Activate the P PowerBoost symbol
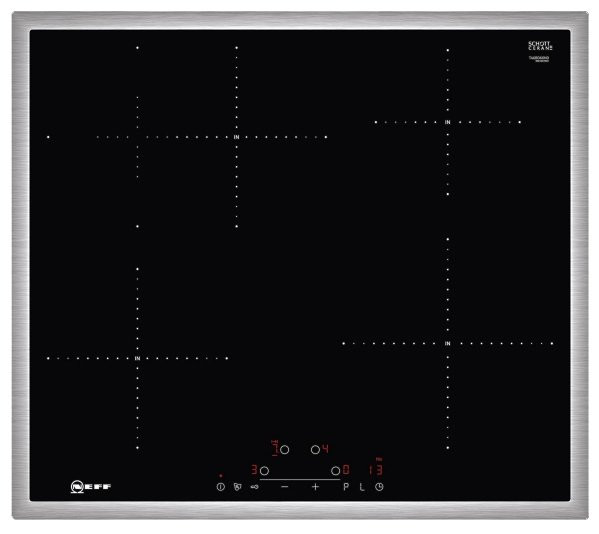Screen dimensions: 599x534 pos(346,487)
